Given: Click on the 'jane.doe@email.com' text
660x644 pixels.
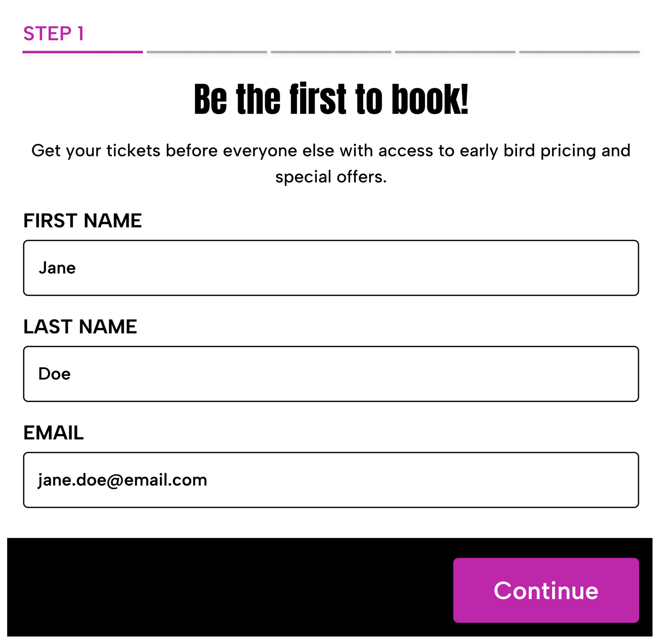Looking at the screenshot, I should tap(123, 480).
